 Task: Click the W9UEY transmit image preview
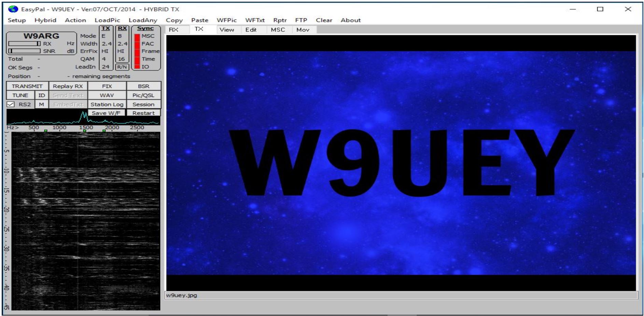click(x=401, y=163)
